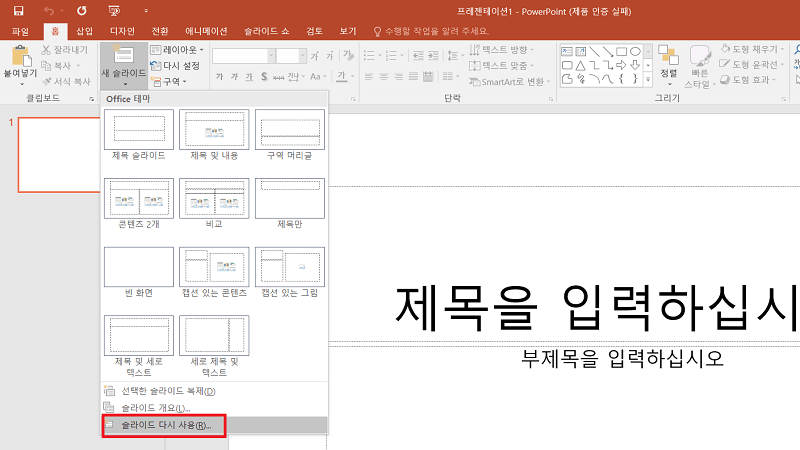Switch to the 디자인 ribbon tab
The height and width of the screenshot is (450, 800).
122,31
